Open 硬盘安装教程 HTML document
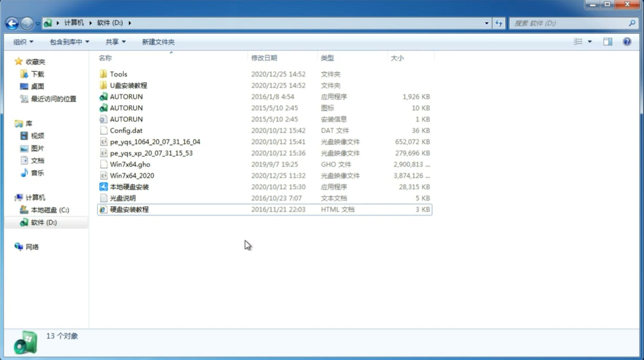 click(129, 209)
